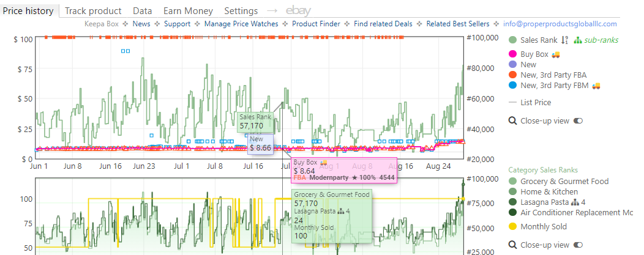Click the truck icon beside Buy Box
This screenshot has width=644, height=255.
tap(556, 54)
